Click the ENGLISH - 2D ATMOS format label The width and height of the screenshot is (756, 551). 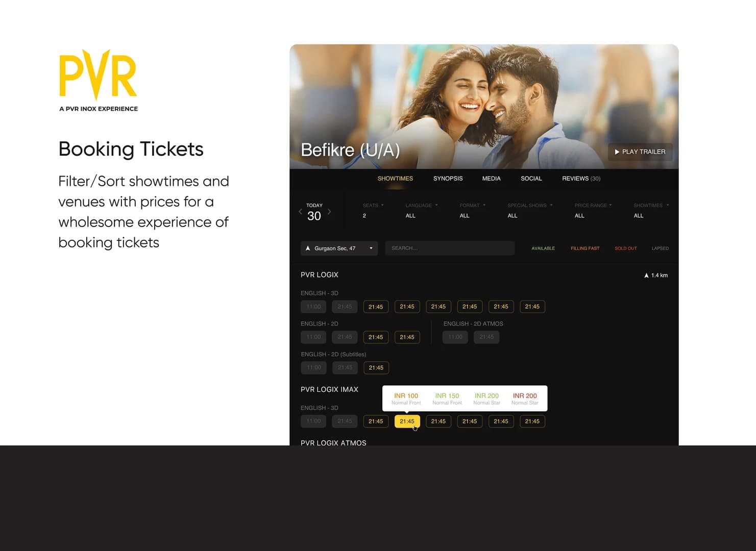pyautogui.click(x=473, y=324)
